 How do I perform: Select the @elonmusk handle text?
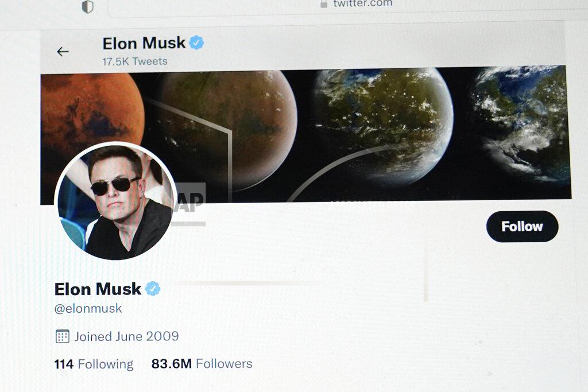point(88,308)
